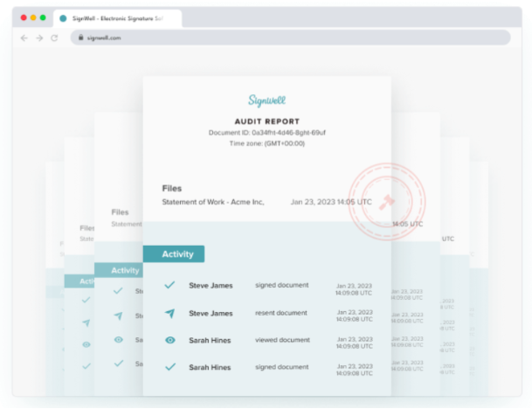Click the signwell.com address bar

click(288, 38)
